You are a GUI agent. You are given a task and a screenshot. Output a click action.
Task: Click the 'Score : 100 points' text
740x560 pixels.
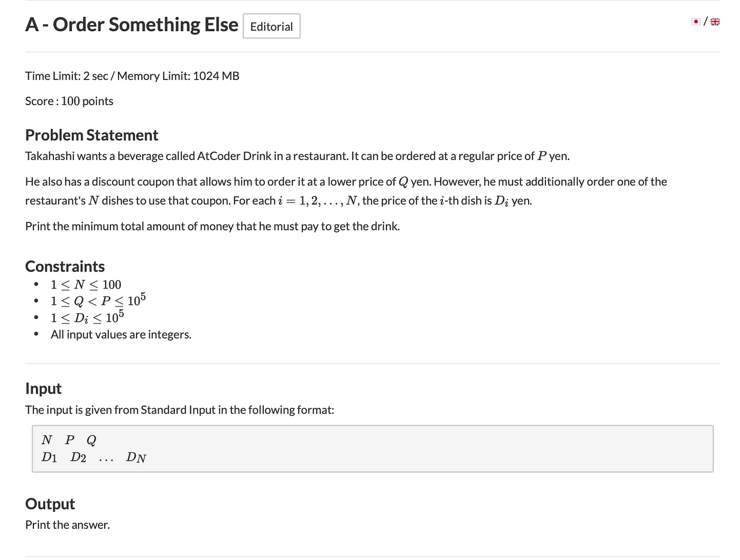pyautogui.click(x=69, y=101)
